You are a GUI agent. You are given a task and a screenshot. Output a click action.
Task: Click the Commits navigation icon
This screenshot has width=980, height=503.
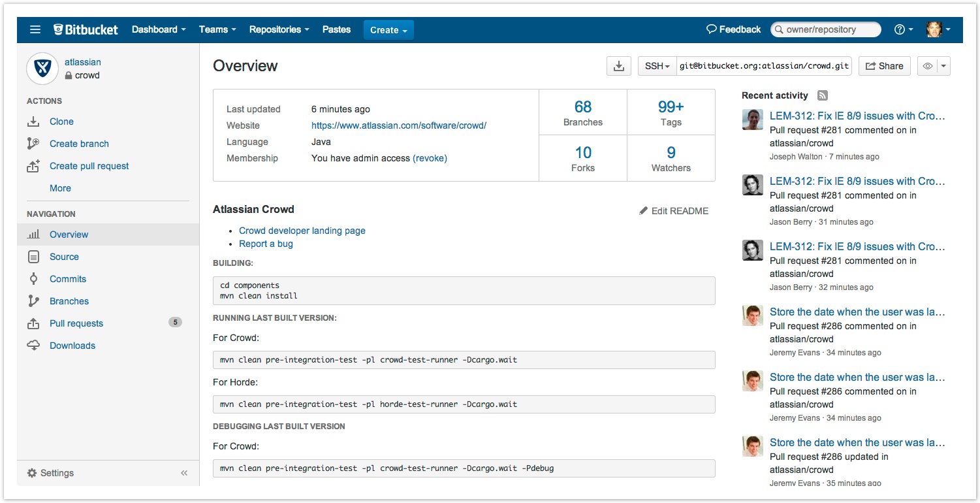click(33, 279)
